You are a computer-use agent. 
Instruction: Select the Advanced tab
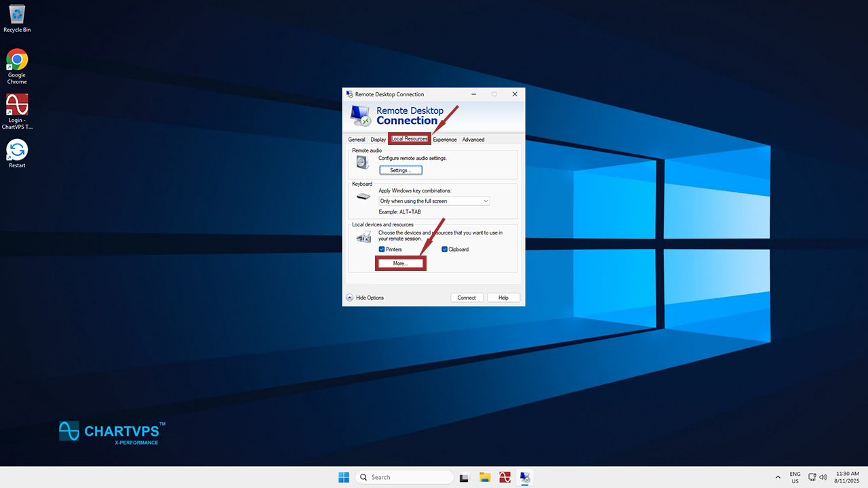[473, 140]
